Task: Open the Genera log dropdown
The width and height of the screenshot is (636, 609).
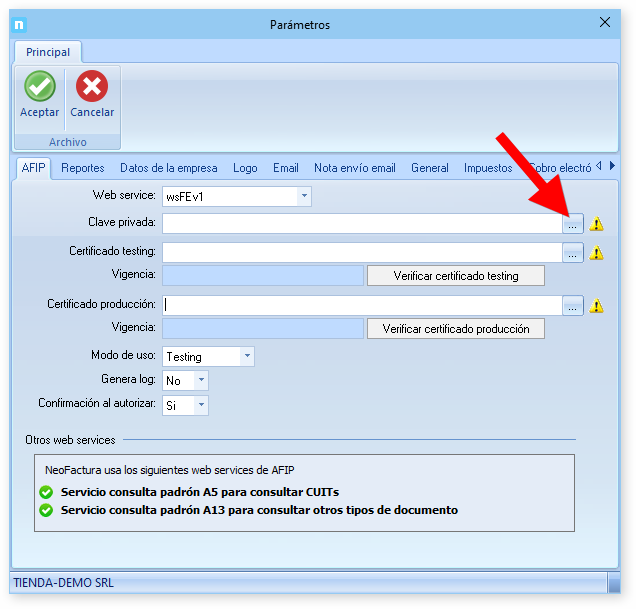Action: pyautogui.click(x=201, y=381)
